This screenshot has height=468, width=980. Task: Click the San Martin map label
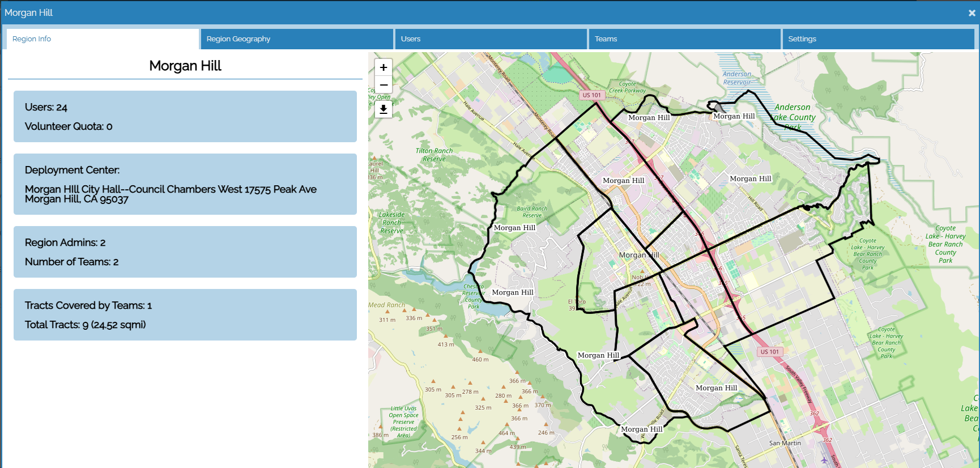click(x=785, y=443)
